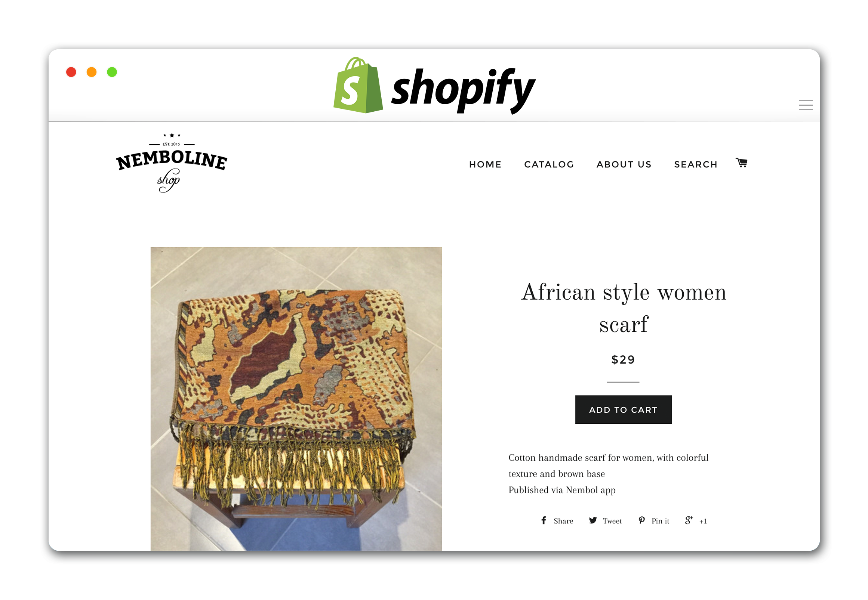Screen dimensions: 868x600
Task: Open the hamburger menu icon
Action: (x=806, y=105)
